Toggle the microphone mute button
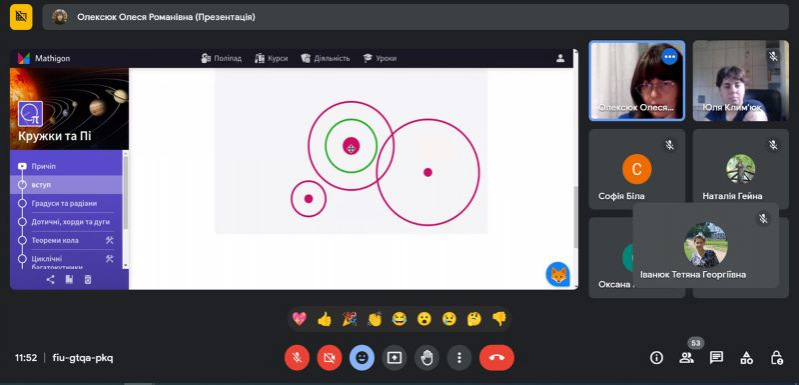 297,358
